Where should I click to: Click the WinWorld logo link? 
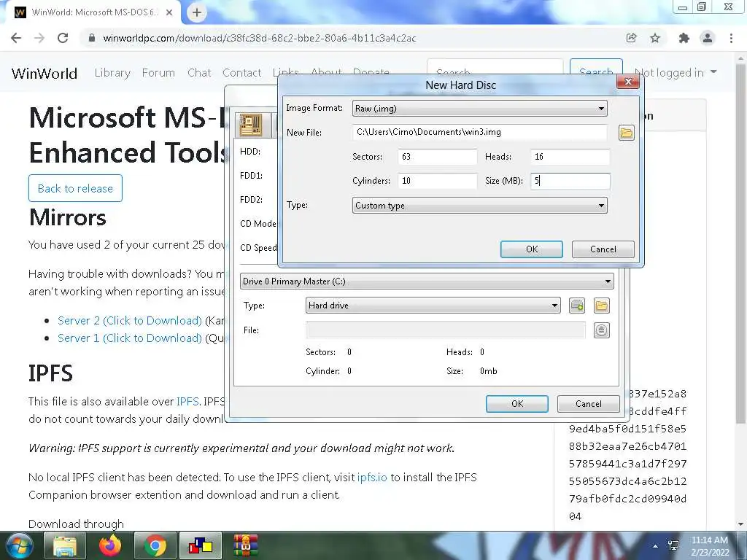(44, 74)
